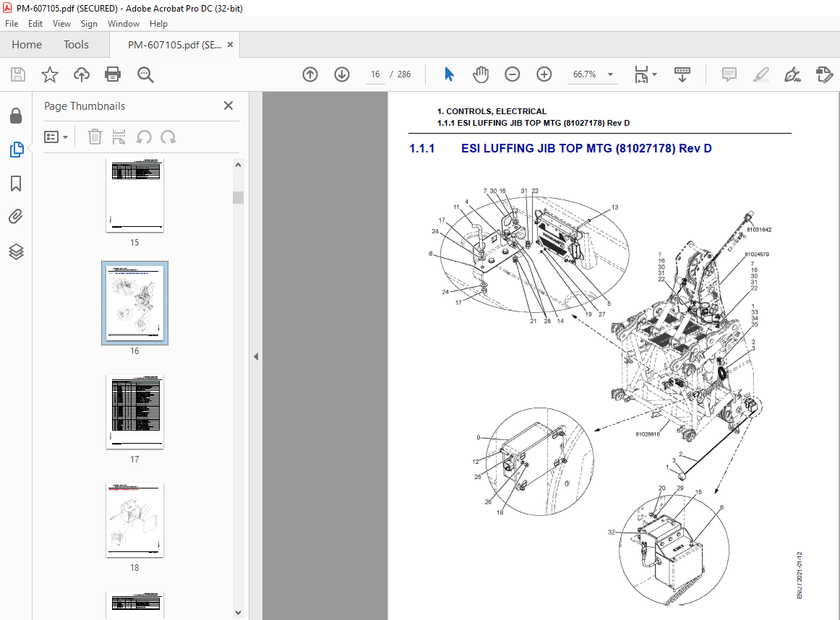840x620 pixels.
Task: Open the Edit menu
Action: 35,24
